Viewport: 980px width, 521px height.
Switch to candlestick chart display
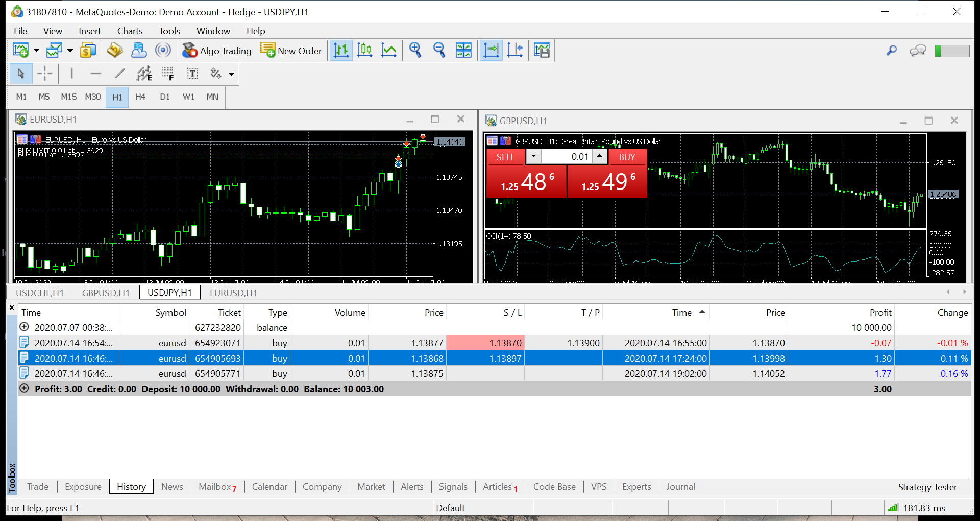[x=365, y=50]
